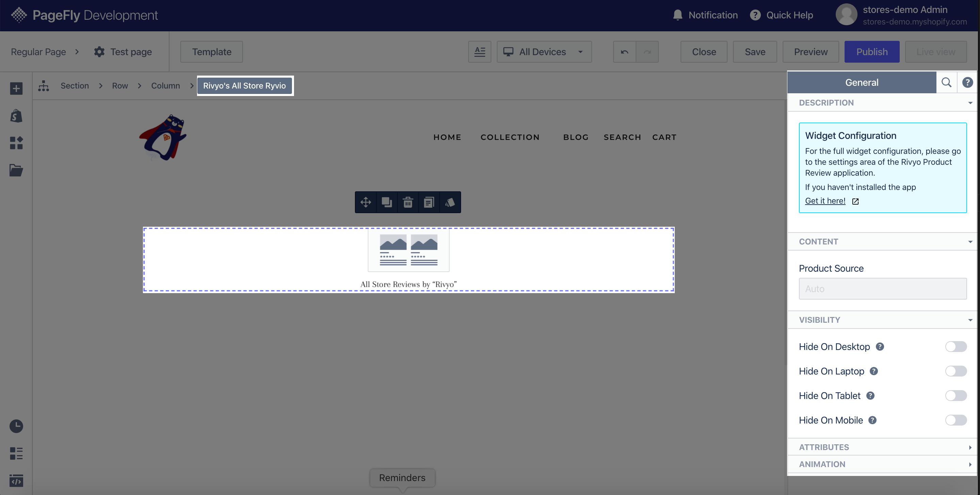The height and width of the screenshot is (495, 980).
Task: Click Hide On Mobile help icon
Action: click(872, 420)
